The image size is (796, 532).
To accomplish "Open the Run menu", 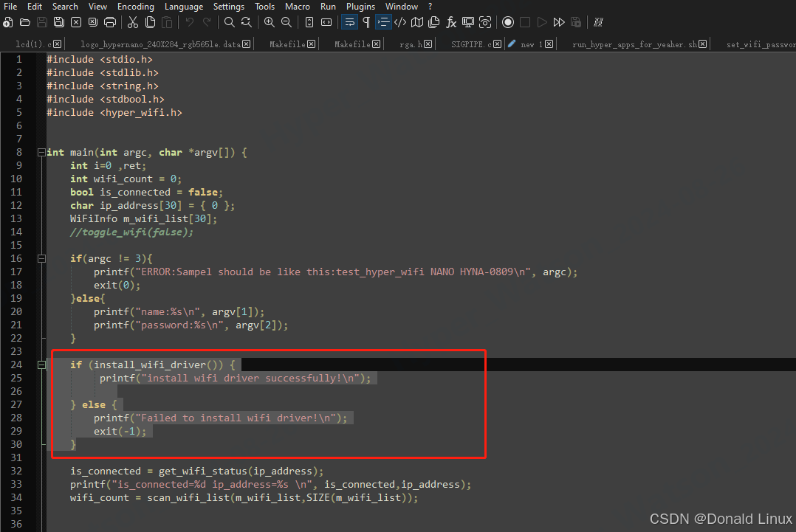I will pos(328,7).
